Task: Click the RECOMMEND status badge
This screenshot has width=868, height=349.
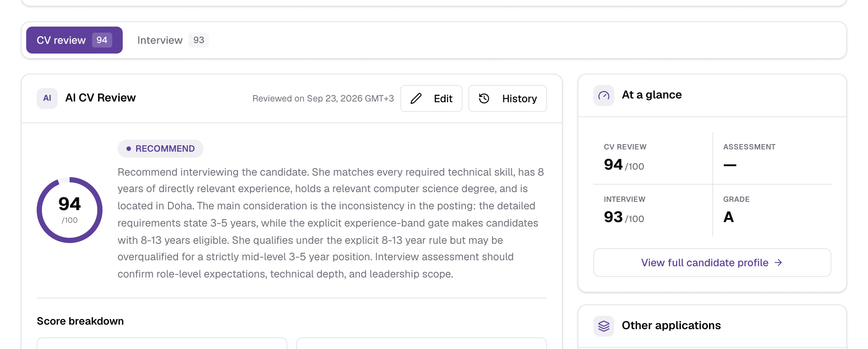Action: [x=161, y=149]
